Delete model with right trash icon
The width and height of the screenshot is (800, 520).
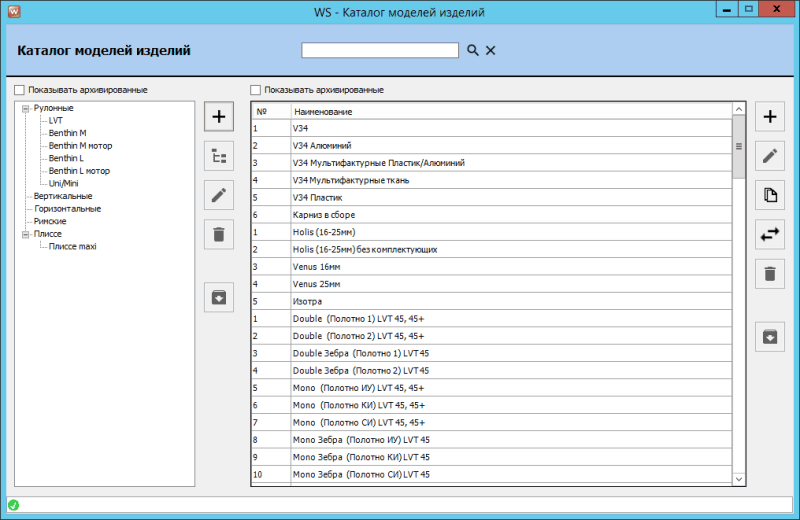[x=769, y=274]
